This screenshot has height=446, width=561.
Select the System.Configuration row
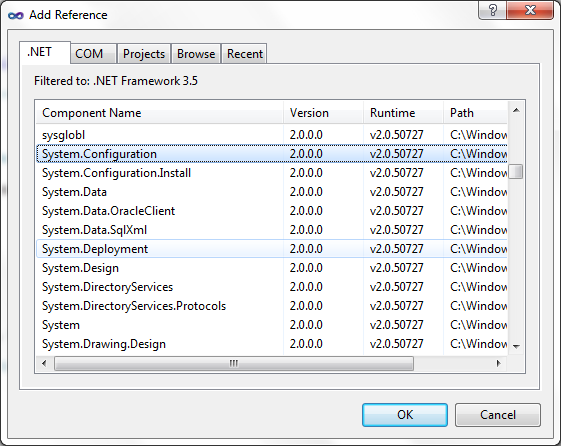[272, 154]
